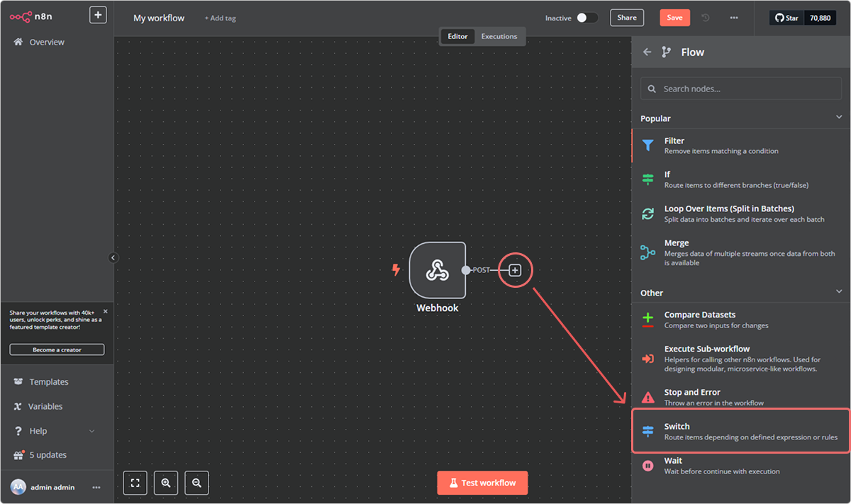Select the Filter node icon

[x=648, y=145]
